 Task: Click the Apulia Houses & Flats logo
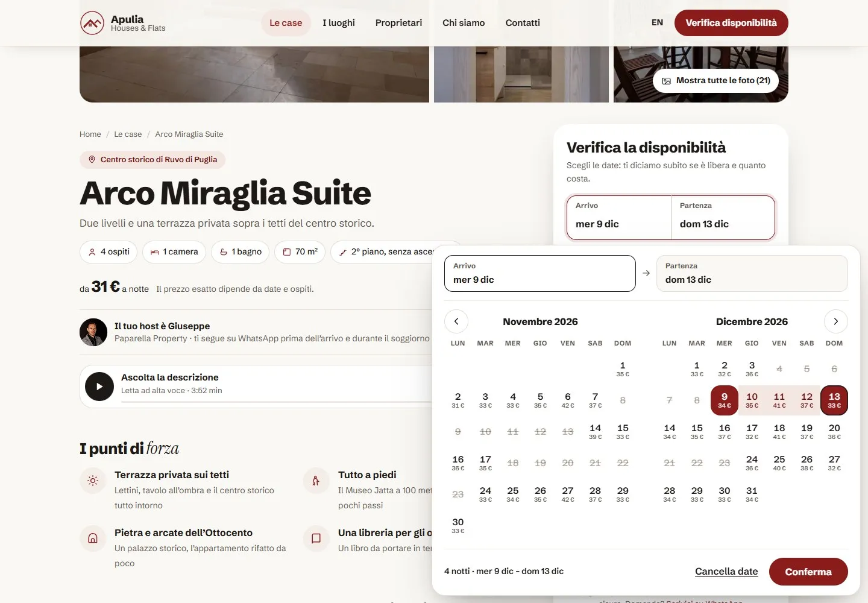pos(123,23)
